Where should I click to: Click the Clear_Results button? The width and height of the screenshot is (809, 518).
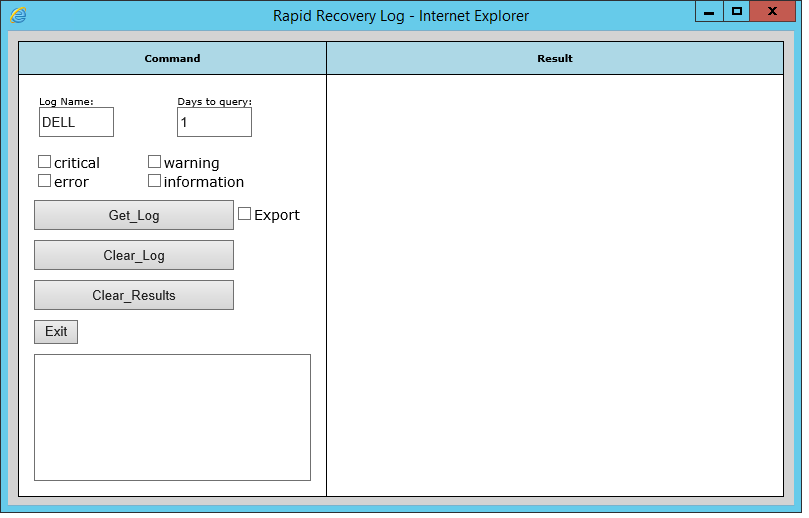(x=134, y=296)
